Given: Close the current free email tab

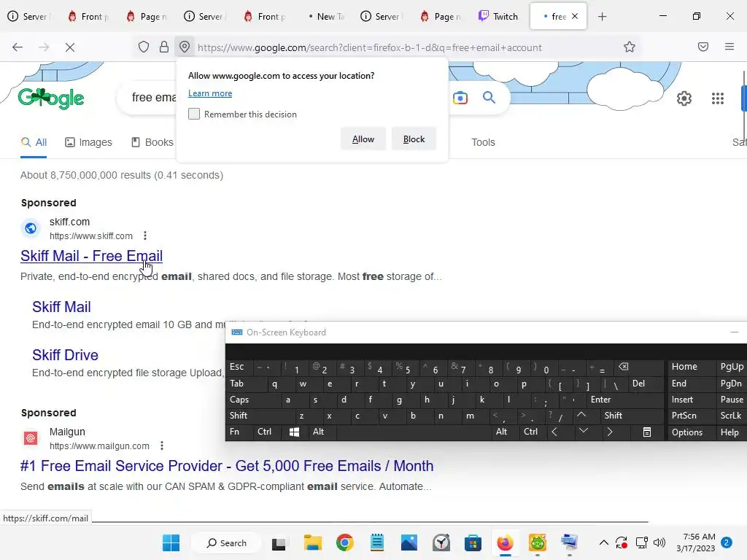Looking at the screenshot, I should click(575, 16).
